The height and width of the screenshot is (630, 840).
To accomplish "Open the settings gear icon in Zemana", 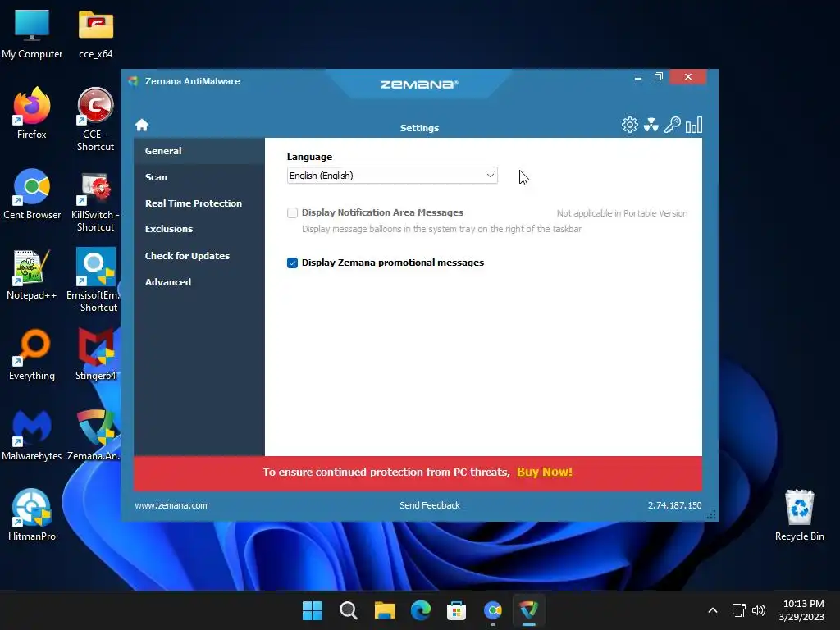I will click(629, 125).
